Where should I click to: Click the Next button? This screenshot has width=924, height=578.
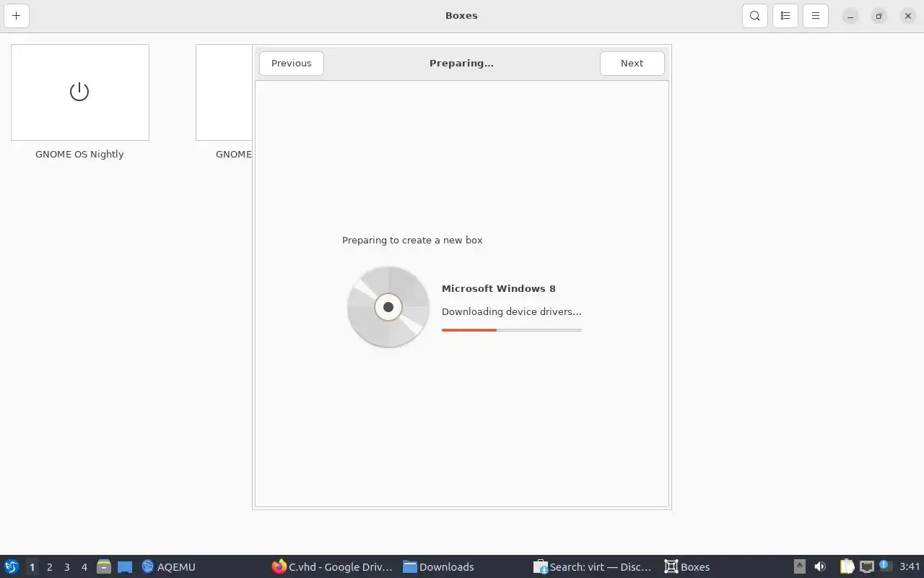632,63
